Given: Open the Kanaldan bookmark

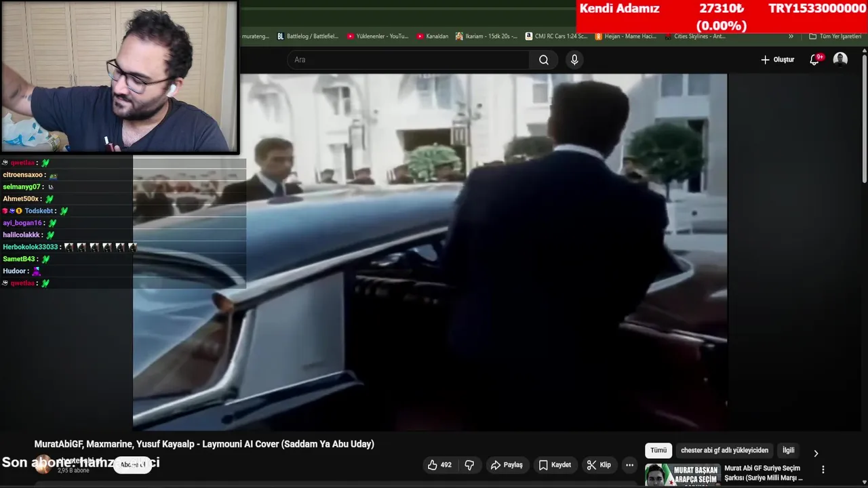Looking at the screenshot, I should pyautogui.click(x=433, y=37).
